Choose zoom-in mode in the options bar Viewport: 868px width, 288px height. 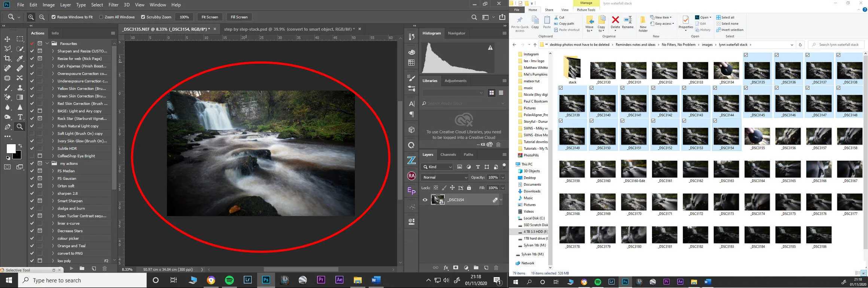(31, 17)
